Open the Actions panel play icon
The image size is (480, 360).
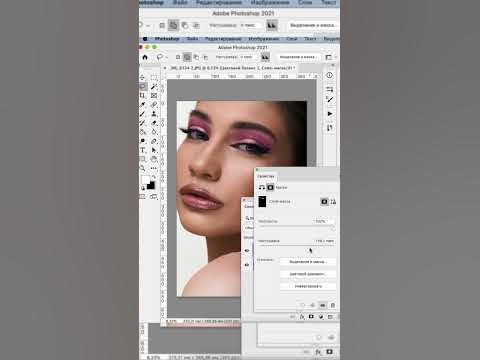point(330,114)
